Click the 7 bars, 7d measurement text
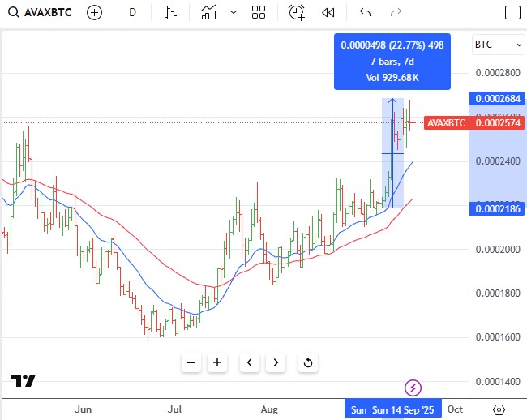This screenshot has width=527, height=420. point(392,62)
